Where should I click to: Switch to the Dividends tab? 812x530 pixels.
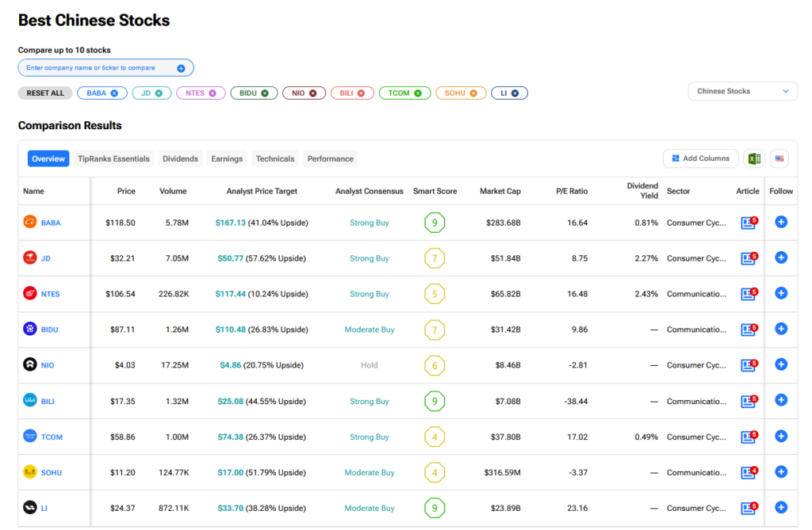180,159
